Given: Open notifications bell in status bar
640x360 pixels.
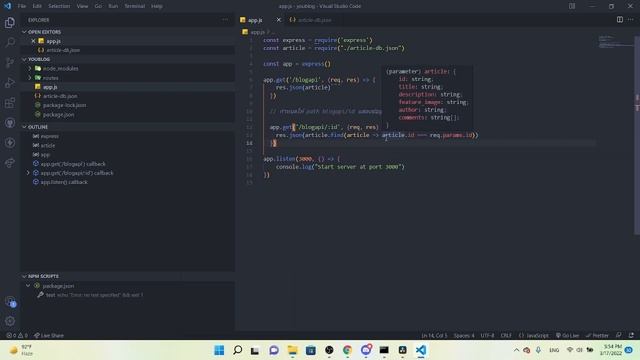Looking at the screenshot, I should [x=631, y=335].
